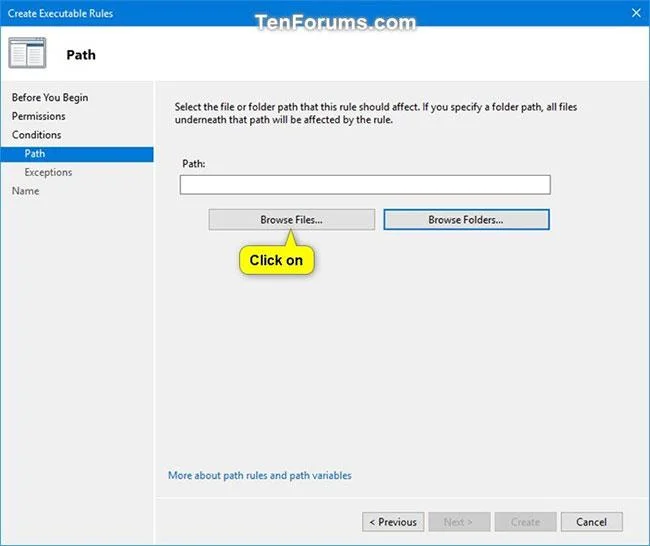The width and height of the screenshot is (650, 546).
Task: Click the greyed-out Create button
Action: pyautogui.click(x=526, y=522)
